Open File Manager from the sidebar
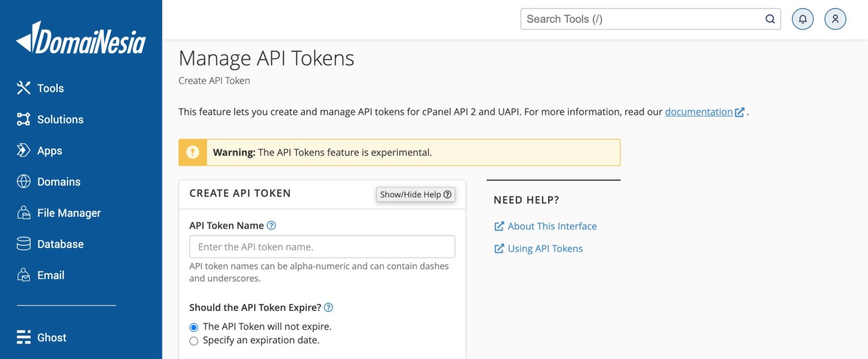The height and width of the screenshot is (359, 868). (x=68, y=213)
